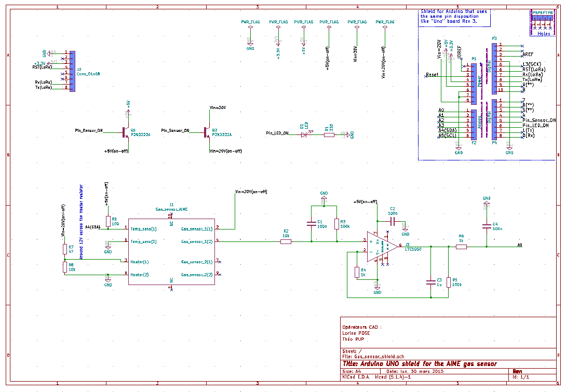The width and height of the screenshot is (566, 392).
Task: Click the P4 Digital connector block
Action: [494, 119]
